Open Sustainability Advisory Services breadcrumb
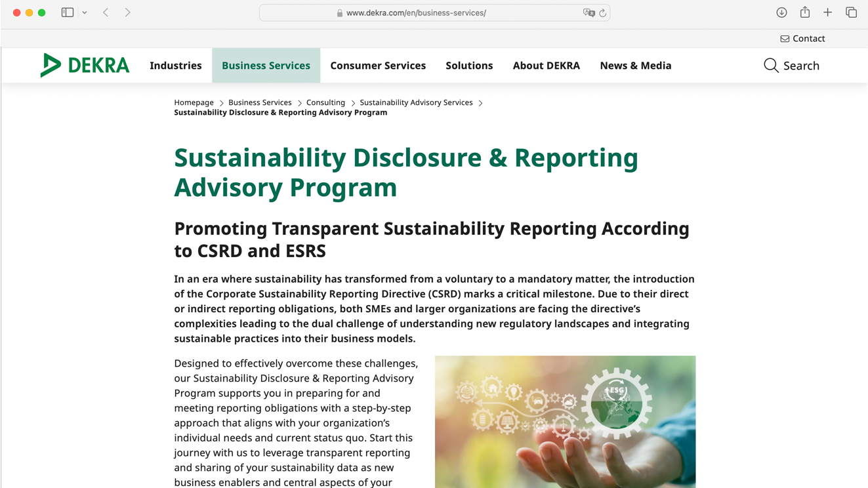The height and width of the screenshot is (488, 868). 416,102
